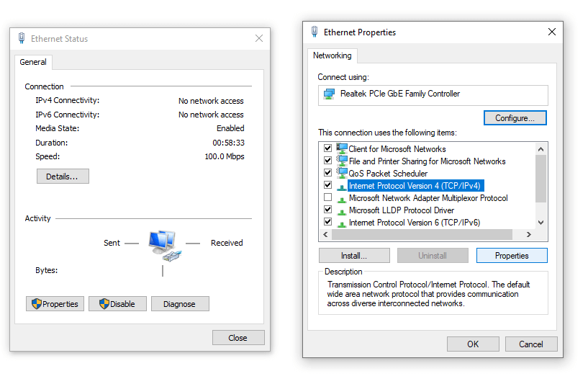Screen dimensions: 588x384
Task: Select Internet Protocol Version 6 (TCP/IPv6) row
Action: coord(415,223)
